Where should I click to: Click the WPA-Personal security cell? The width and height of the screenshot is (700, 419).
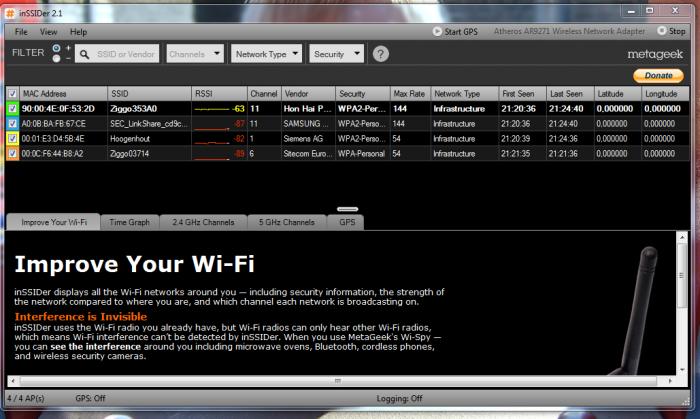tap(361, 154)
